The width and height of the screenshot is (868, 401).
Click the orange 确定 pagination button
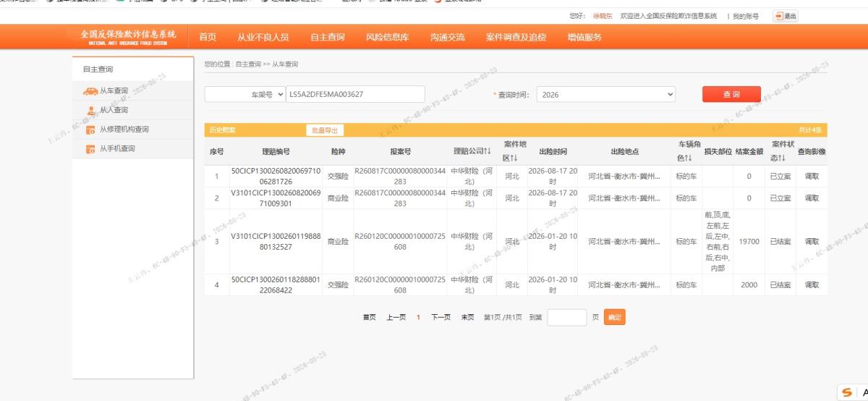[x=614, y=317]
